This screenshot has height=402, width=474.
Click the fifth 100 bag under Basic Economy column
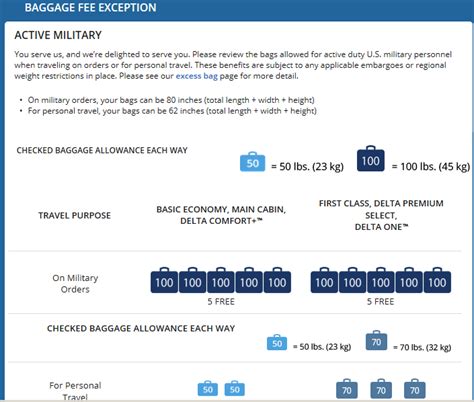tap(277, 280)
